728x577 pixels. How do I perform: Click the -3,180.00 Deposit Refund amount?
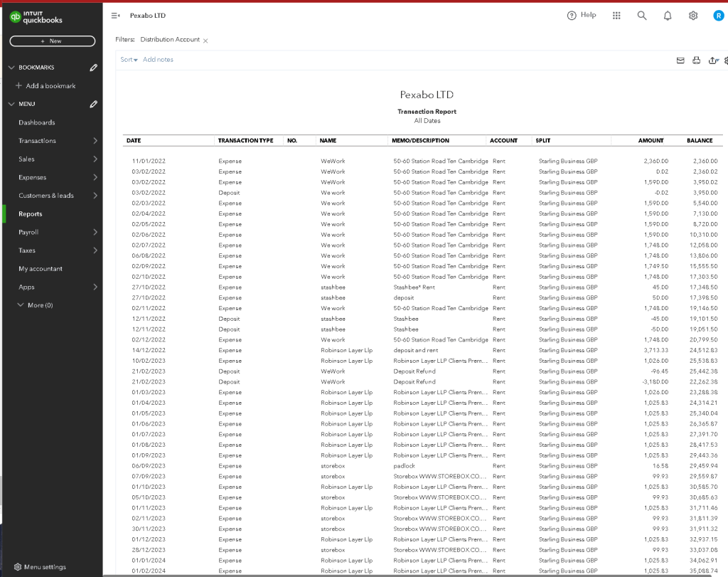coord(655,381)
